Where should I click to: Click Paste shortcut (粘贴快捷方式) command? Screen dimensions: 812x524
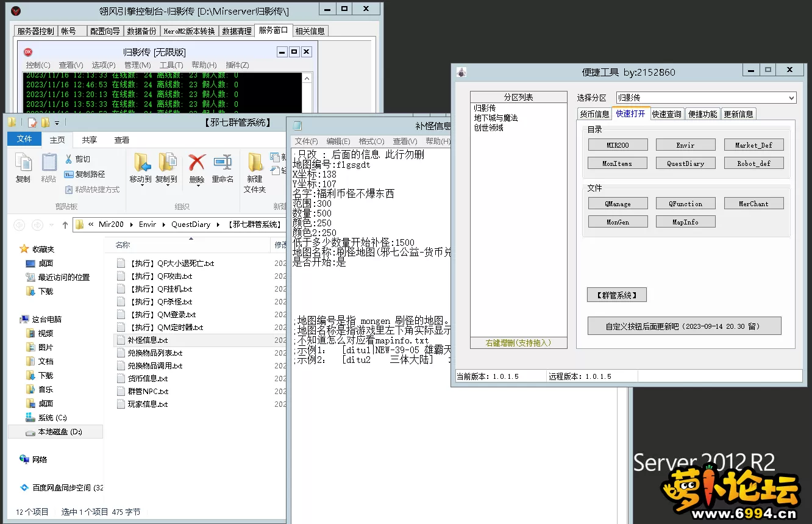[92, 189]
